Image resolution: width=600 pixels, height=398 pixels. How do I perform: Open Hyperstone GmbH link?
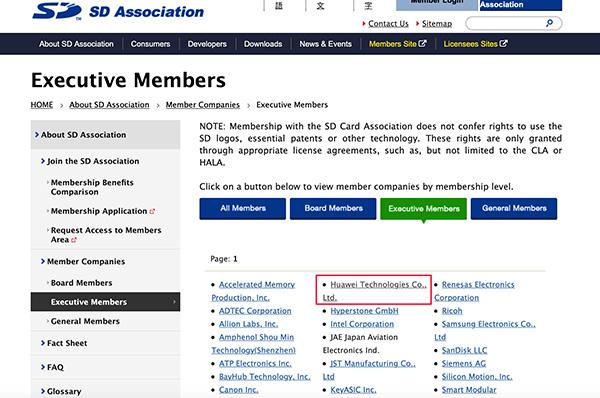tap(364, 311)
